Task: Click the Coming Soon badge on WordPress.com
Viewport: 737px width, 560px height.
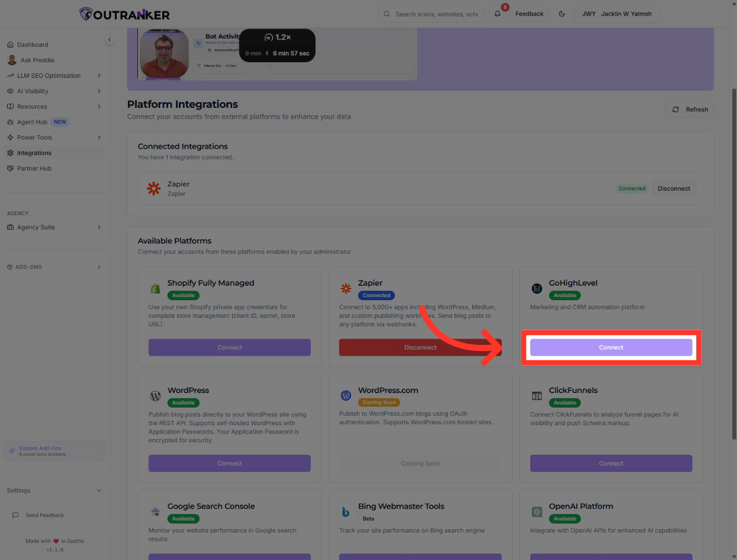Action: tap(379, 402)
